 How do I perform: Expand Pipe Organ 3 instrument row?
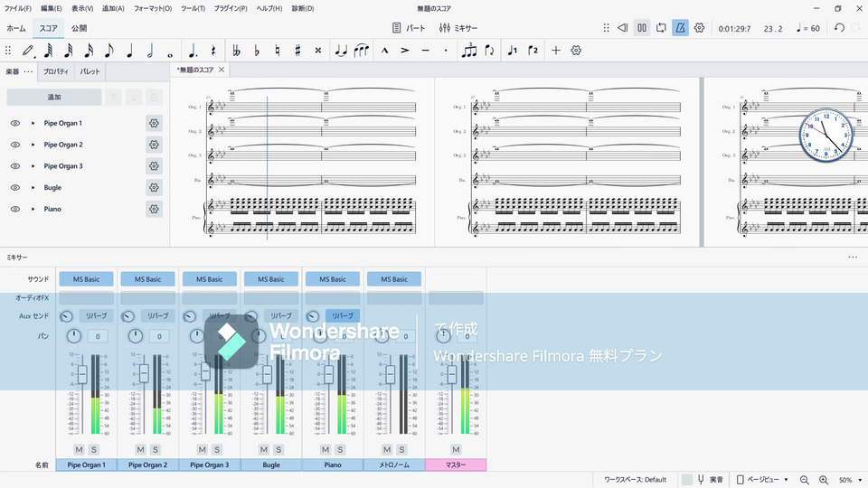tap(33, 166)
